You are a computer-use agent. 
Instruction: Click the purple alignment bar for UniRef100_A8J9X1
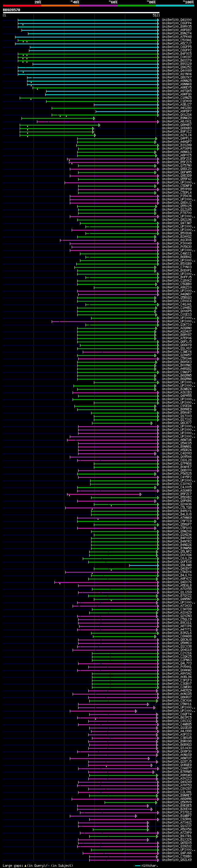[98, 122]
